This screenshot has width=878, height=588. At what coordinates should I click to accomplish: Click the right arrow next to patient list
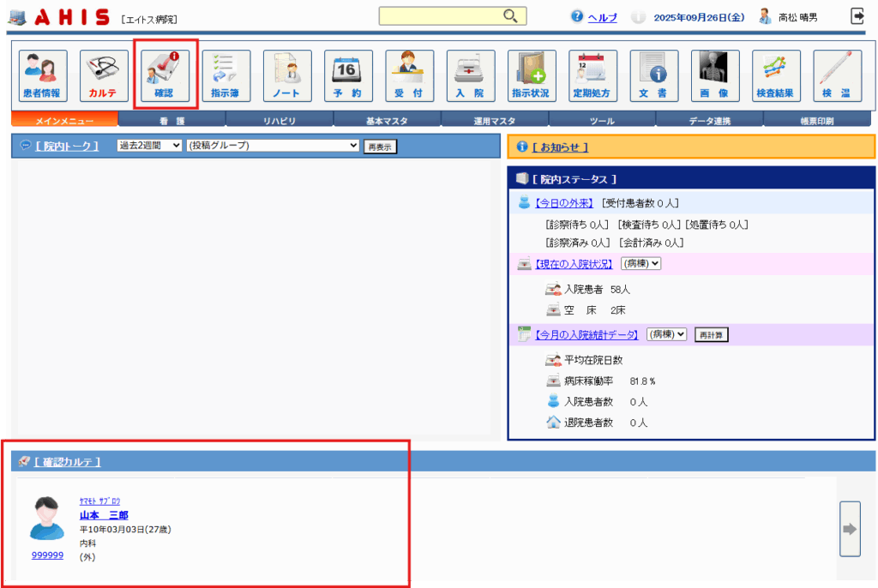pos(849,529)
